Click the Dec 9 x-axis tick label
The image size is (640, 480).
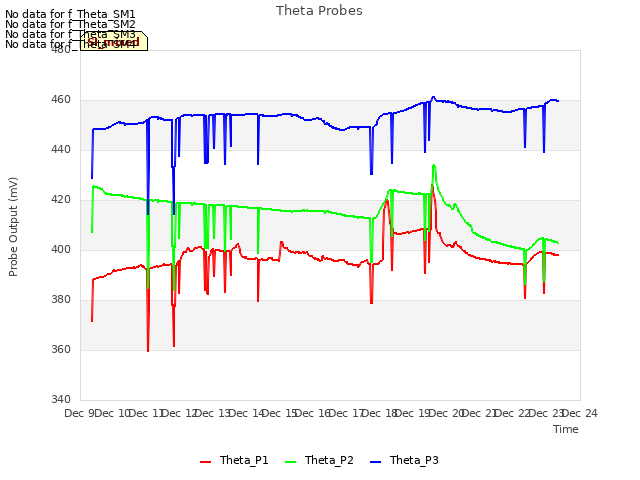[x=80, y=413]
